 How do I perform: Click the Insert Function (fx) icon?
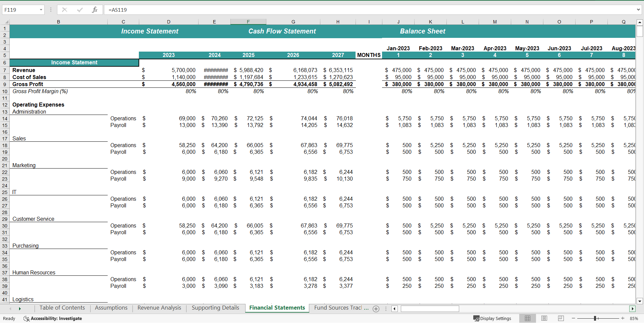[x=95, y=10]
